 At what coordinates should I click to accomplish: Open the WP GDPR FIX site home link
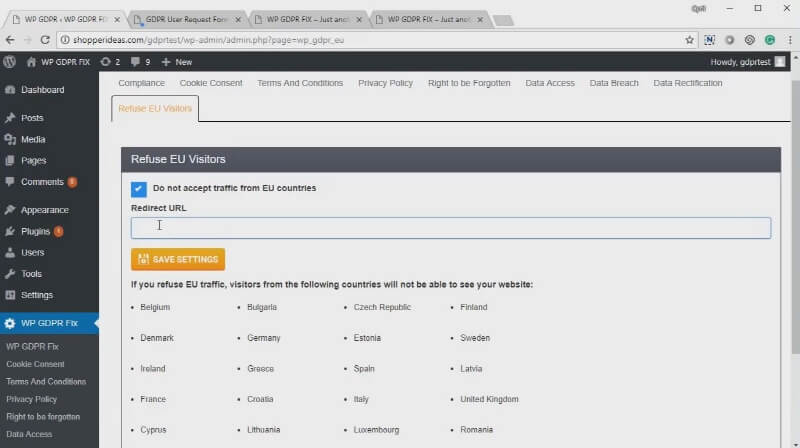click(x=58, y=62)
